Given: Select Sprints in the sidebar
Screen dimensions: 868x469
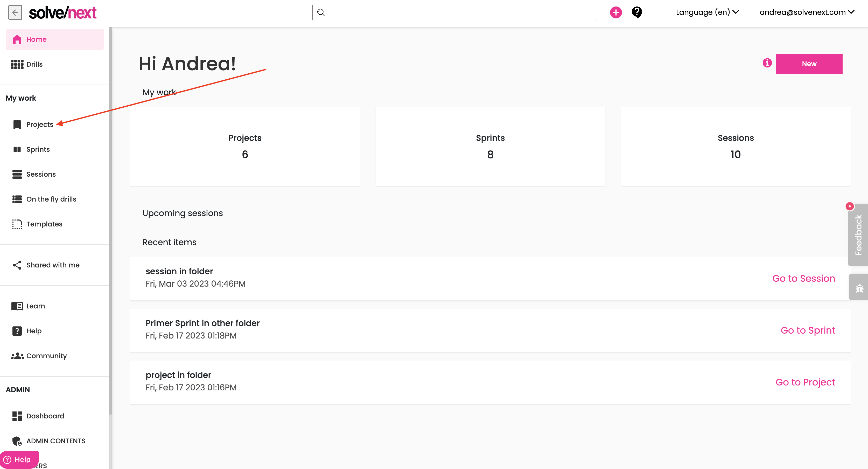Looking at the screenshot, I should point(38,149).
